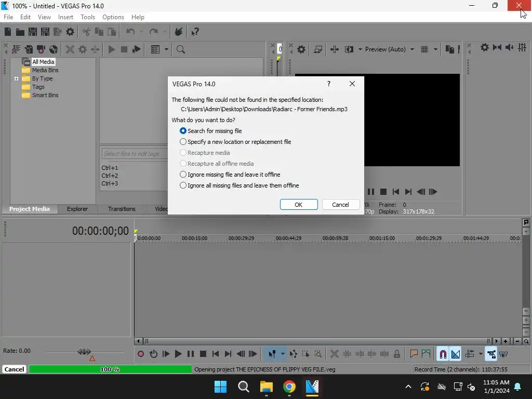Open the File menu
532x399 pixels.
point(8,17)
